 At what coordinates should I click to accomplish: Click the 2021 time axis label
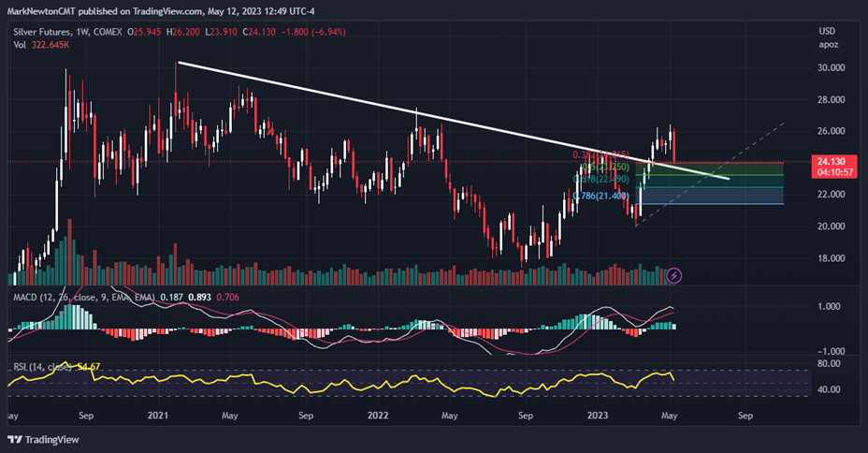click(158, 416)
